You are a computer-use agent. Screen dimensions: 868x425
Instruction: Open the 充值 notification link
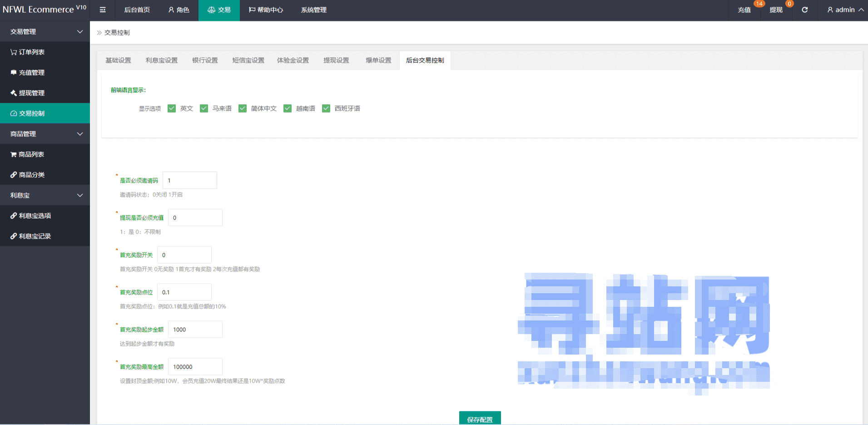(744, 10)
